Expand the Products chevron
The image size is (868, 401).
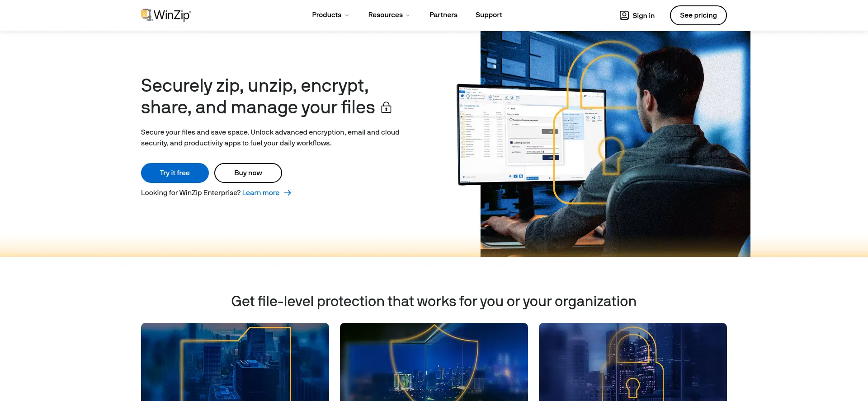click(347, 15)
